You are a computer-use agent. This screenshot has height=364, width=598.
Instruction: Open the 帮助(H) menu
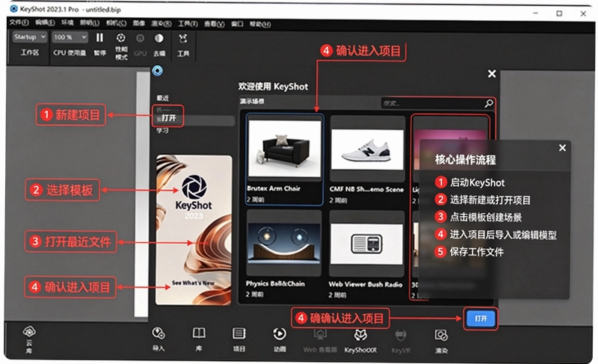click(x=260, y=25)
